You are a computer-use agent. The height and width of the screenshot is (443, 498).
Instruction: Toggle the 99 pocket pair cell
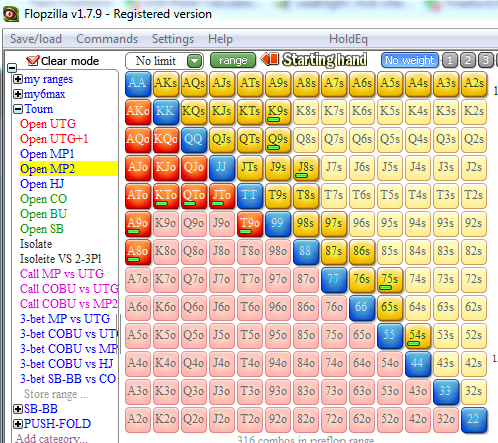pyautogui.click(x=278, y=223)
